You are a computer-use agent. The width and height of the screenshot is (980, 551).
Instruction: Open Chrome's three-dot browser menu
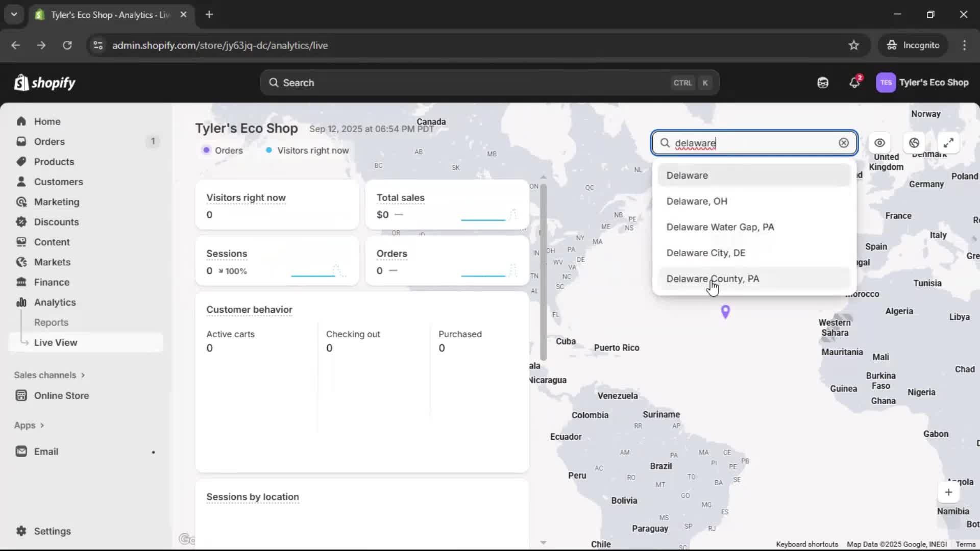pos(965,45)
